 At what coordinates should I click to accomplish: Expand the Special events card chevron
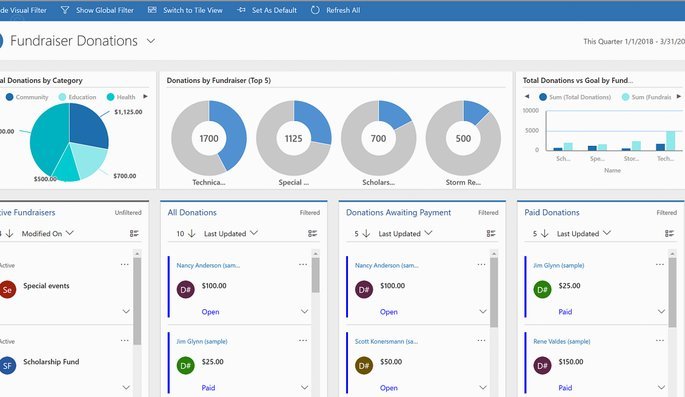pyautogui.click(x=126, y=311)
